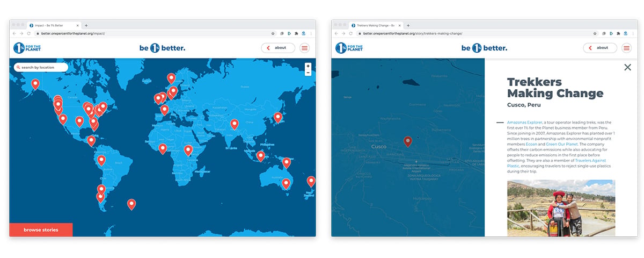The height and width of the screenshot is (258, 644).
Task: Click address bar in Trekkers window
Action: pos(478,33)
